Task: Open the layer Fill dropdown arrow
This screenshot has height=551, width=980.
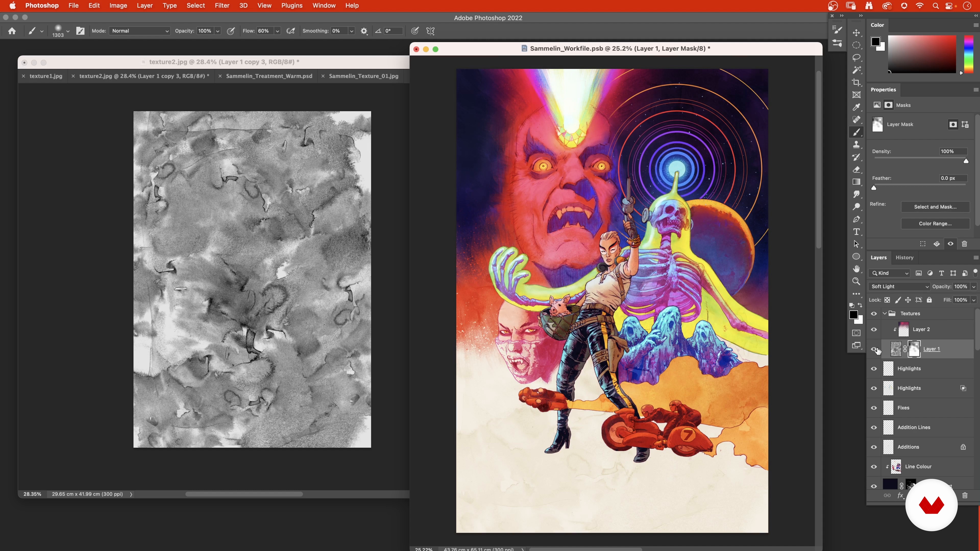Action: tap(974, 300)
